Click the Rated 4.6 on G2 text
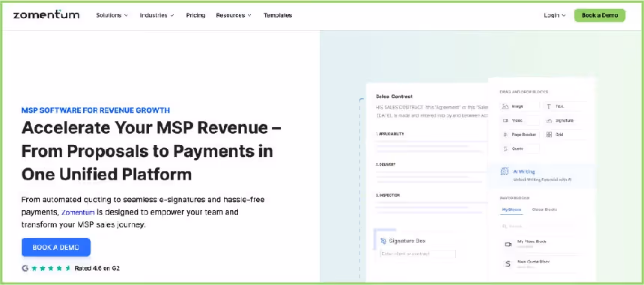 [97, 269]
